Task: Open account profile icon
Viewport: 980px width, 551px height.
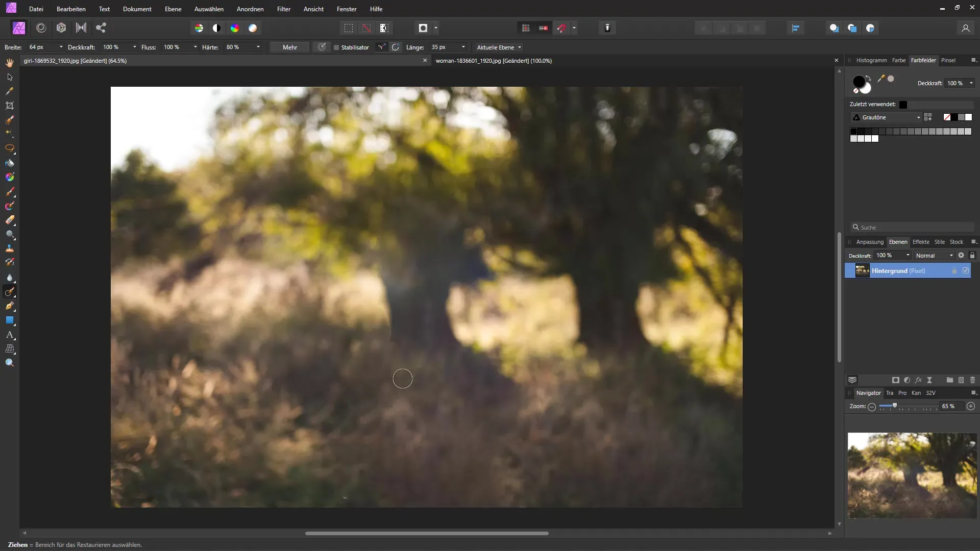Action: pyautogui.click(x=965, y=28)
